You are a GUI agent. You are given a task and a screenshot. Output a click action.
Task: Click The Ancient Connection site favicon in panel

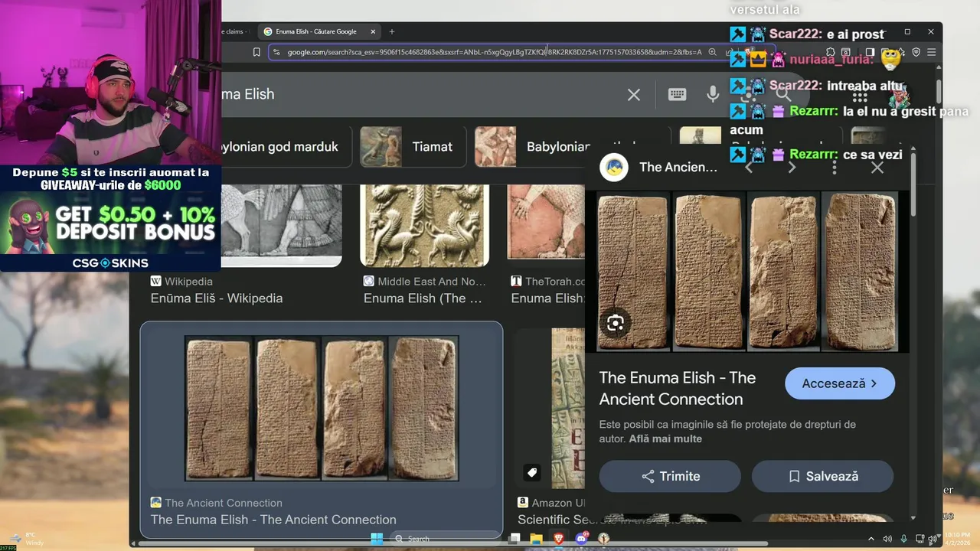click(x=614, y=167)
